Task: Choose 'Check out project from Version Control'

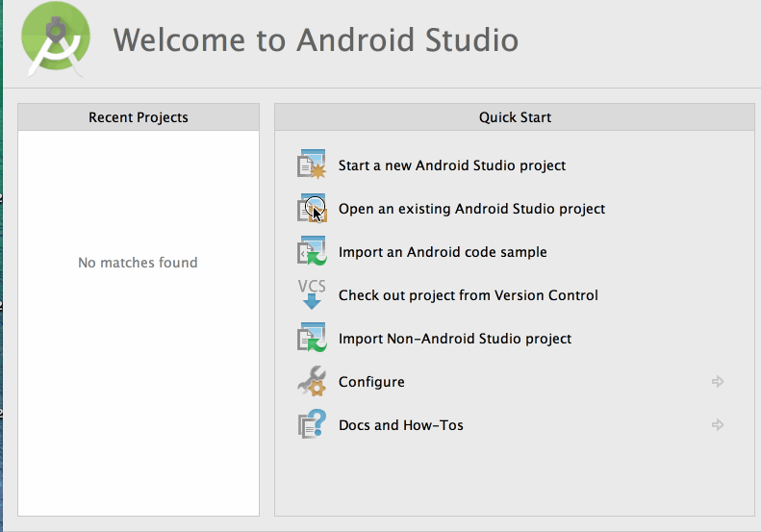Action: click(468, 295)
